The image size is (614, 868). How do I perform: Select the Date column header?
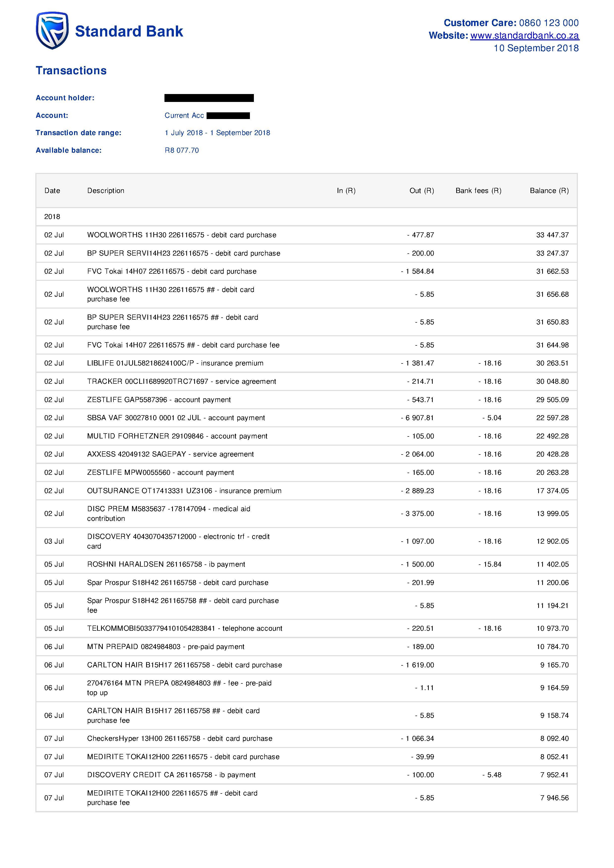(52, 191)
